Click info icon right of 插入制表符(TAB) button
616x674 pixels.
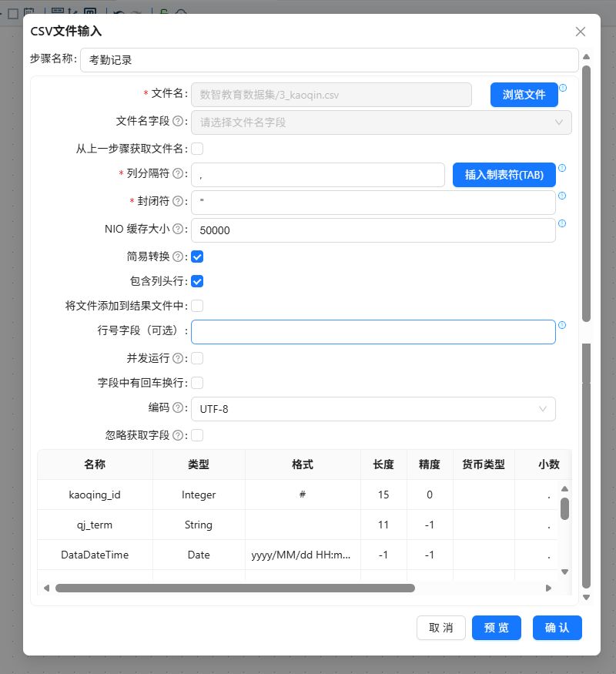pos(562,168)
